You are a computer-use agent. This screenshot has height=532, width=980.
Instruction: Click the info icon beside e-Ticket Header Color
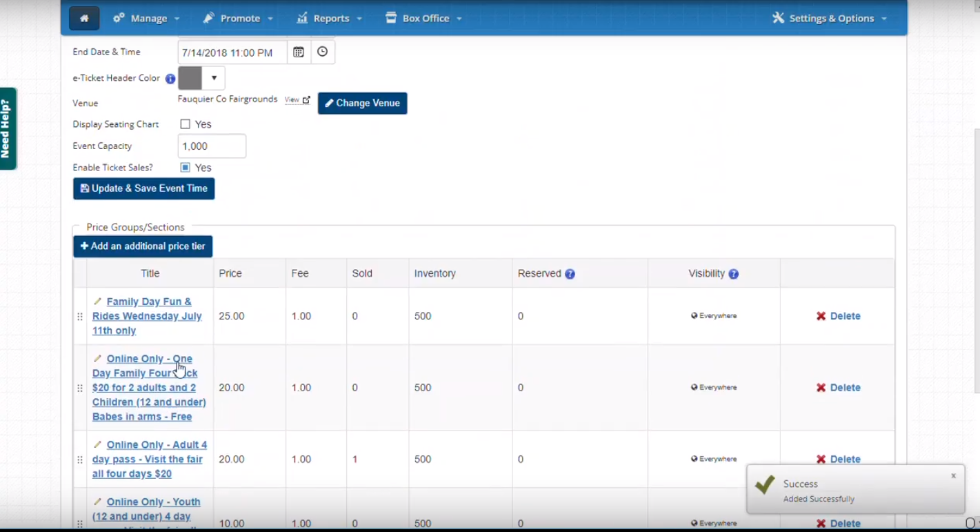170,79
